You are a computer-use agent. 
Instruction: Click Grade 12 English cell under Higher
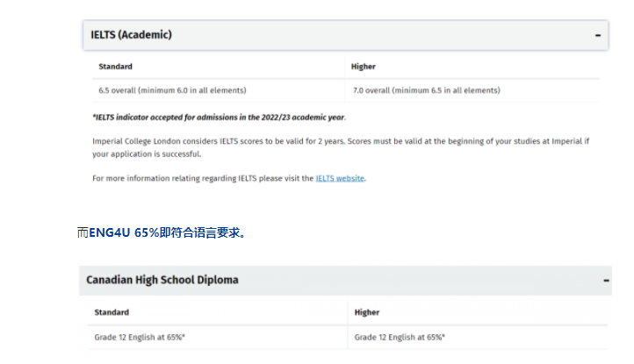point(400,337)
